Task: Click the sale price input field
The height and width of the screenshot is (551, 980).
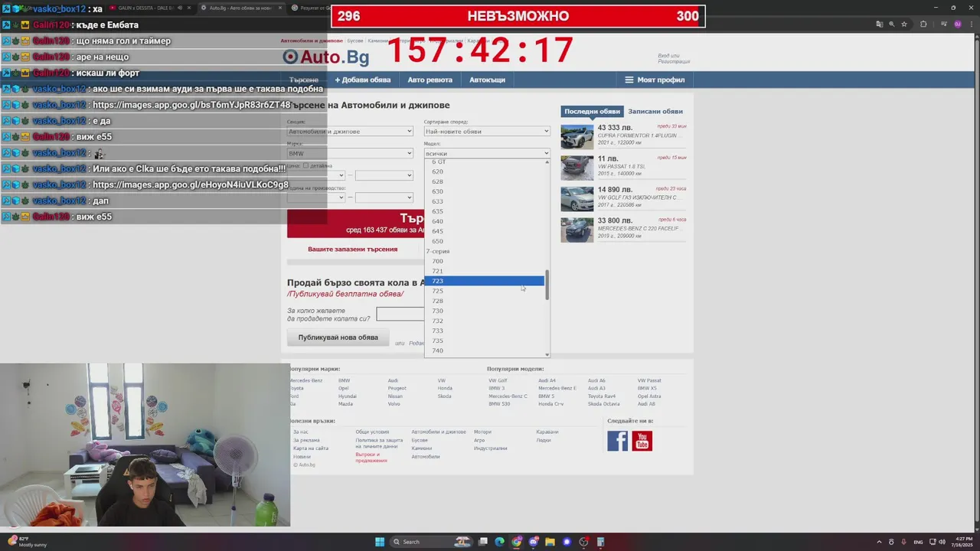Action: coord(400,315)
